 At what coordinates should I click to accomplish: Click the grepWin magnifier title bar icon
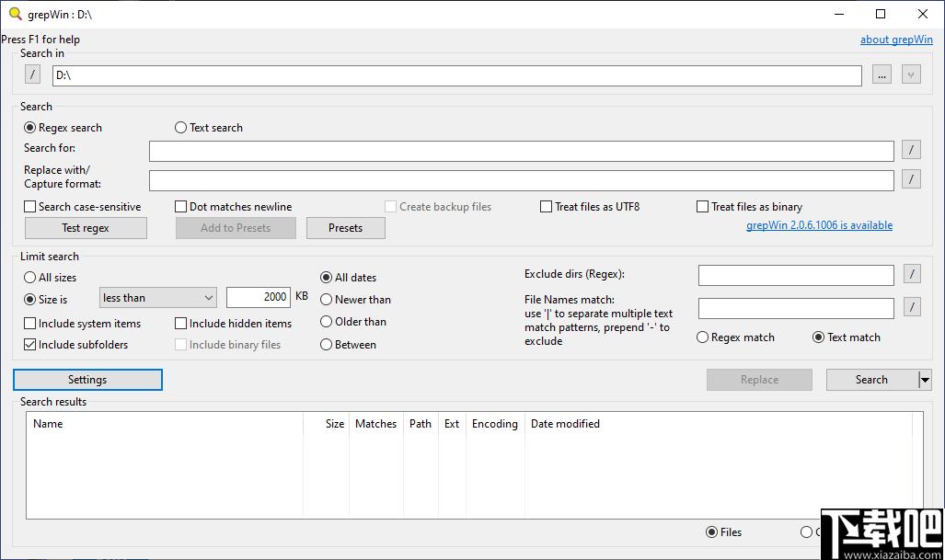16,14
